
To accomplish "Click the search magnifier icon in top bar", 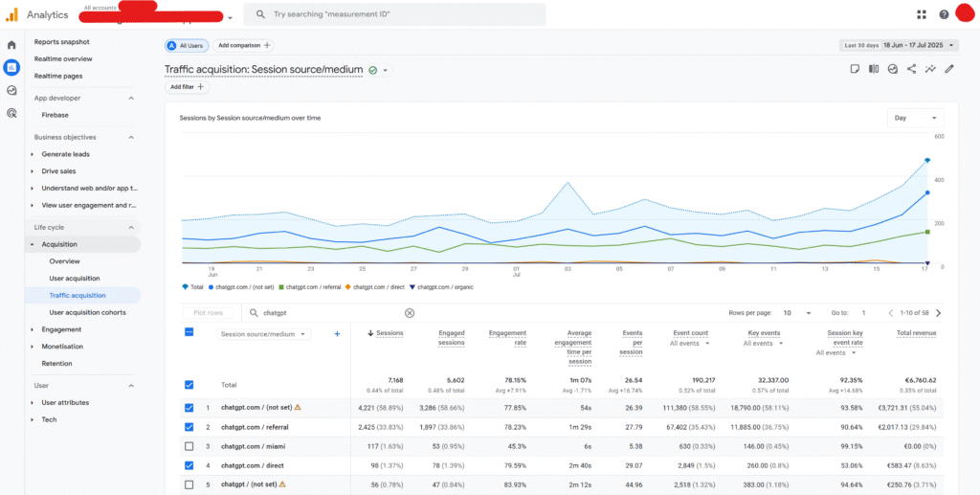I will pos(260,13).
